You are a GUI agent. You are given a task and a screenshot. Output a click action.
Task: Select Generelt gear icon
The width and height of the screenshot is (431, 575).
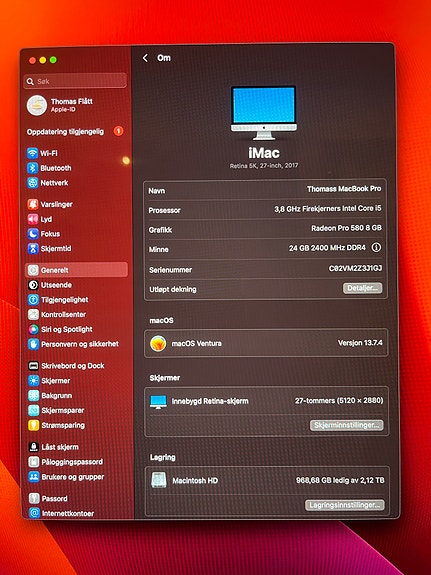tap(33, 270)
